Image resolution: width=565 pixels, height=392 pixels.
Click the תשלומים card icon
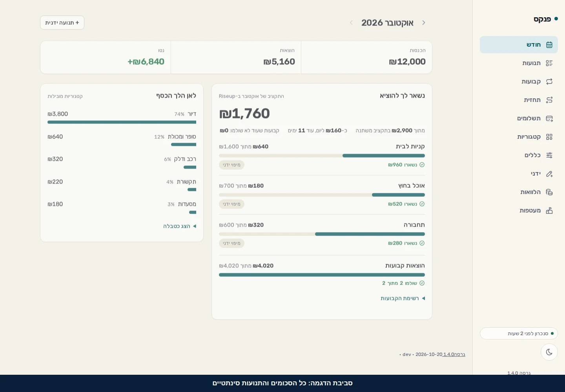click(549, 118)
